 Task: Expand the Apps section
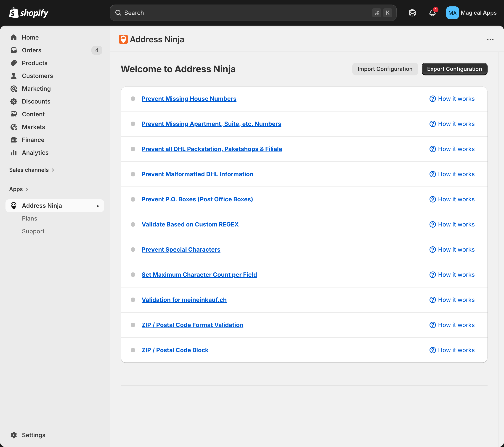pos(19,189)
